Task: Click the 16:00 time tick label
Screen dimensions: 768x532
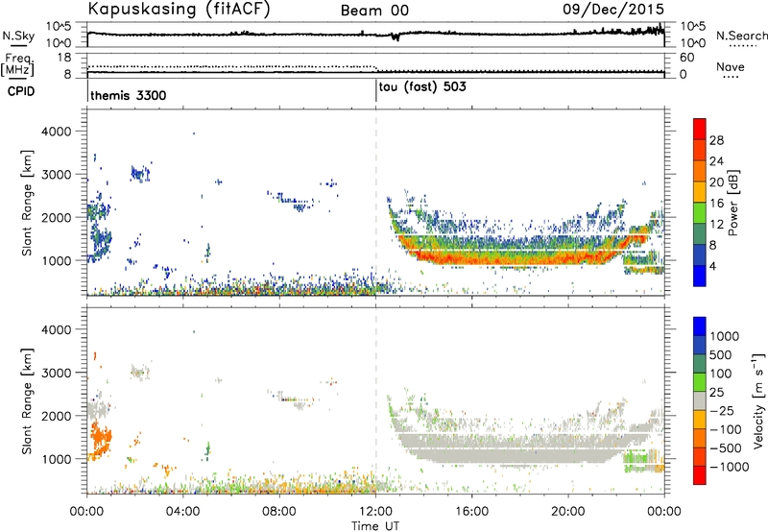Action: 471,512
